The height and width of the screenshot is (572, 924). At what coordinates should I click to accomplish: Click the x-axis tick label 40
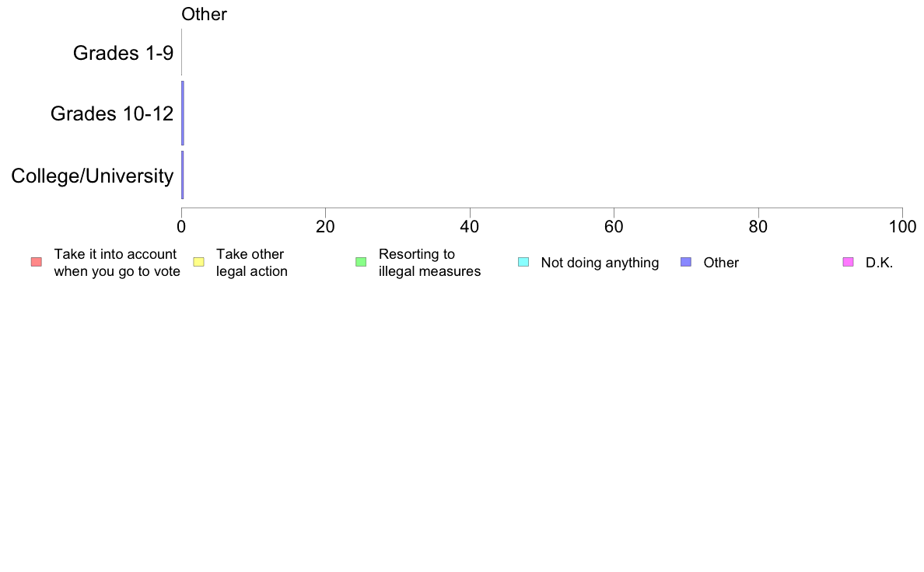pyautogui.click(x=470, y=227)
